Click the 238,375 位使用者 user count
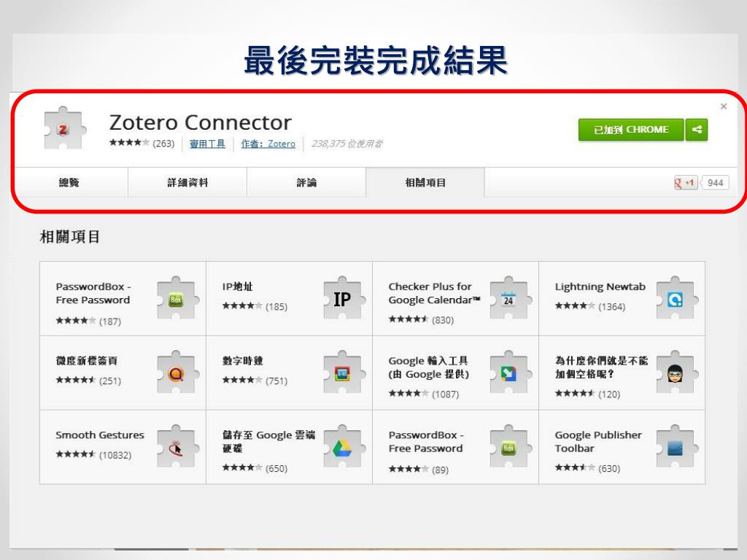 click(x=347, y=144)
